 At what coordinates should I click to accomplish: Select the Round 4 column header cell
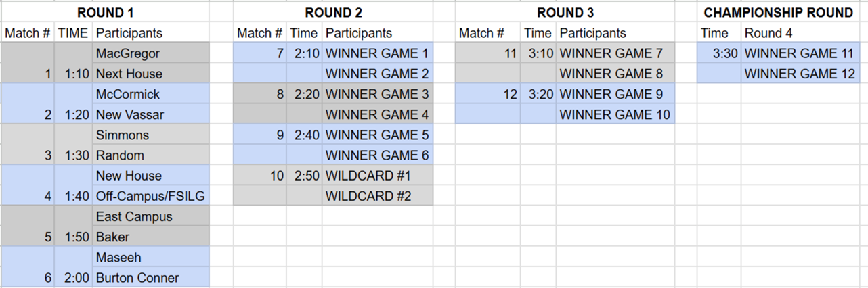pyautogui.click(x=800, y=33)
